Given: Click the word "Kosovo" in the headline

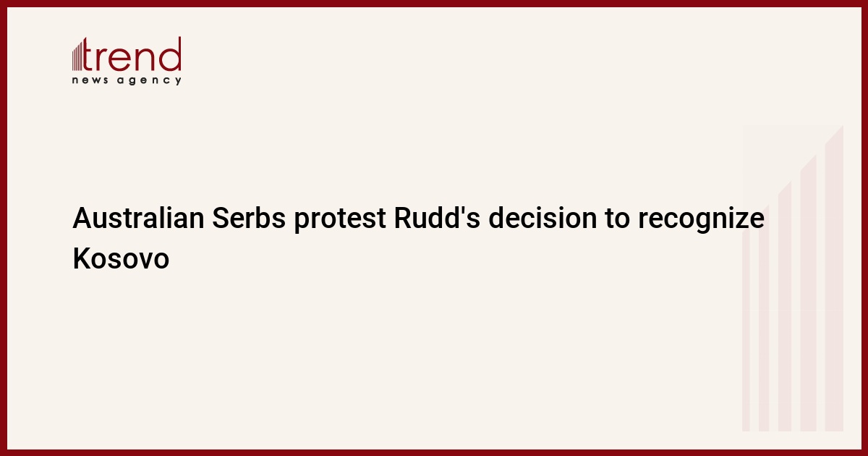Looking at the screenshot, I should click(121, 258).
